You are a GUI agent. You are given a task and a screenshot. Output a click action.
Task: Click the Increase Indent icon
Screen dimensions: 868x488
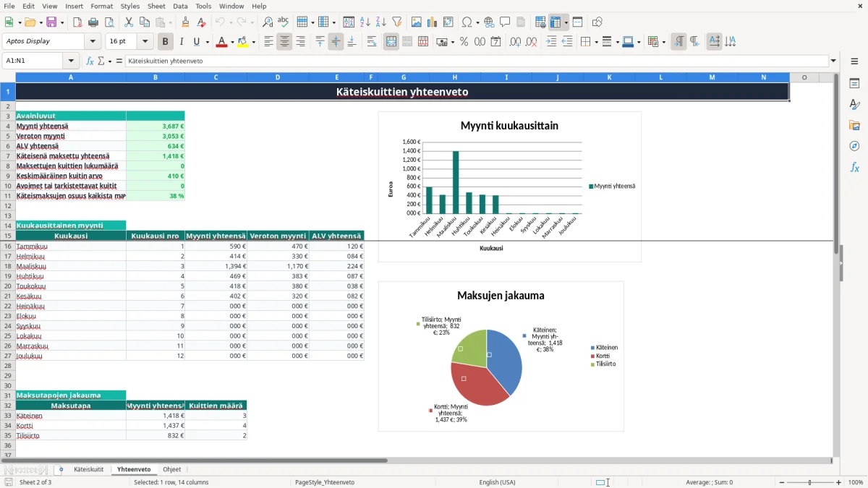551,42
